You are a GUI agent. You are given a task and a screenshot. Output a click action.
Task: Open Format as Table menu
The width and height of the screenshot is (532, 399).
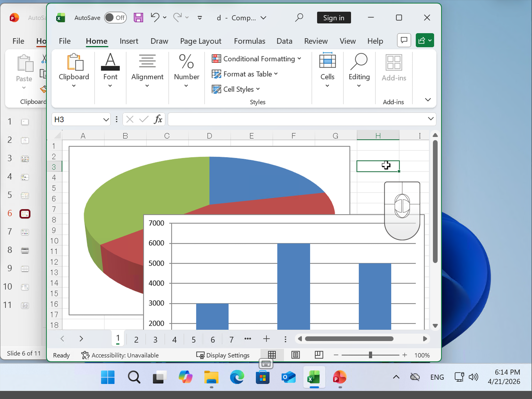(x=245, y=74)
